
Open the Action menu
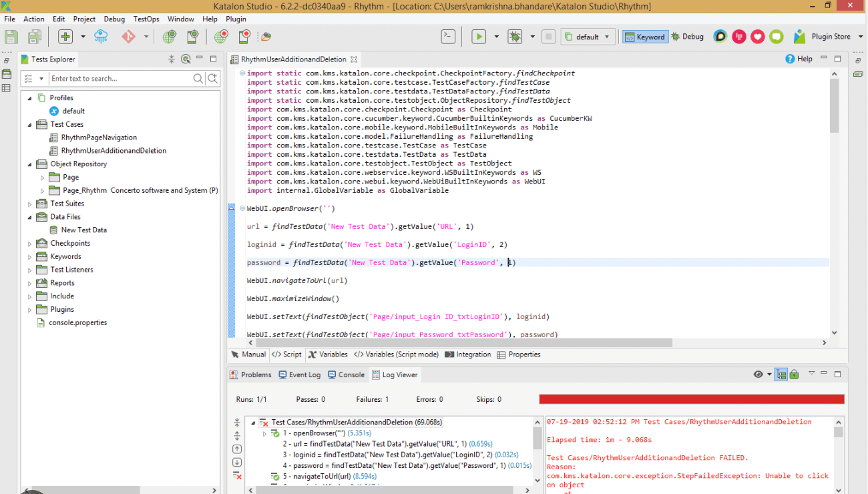pos(34,19)
